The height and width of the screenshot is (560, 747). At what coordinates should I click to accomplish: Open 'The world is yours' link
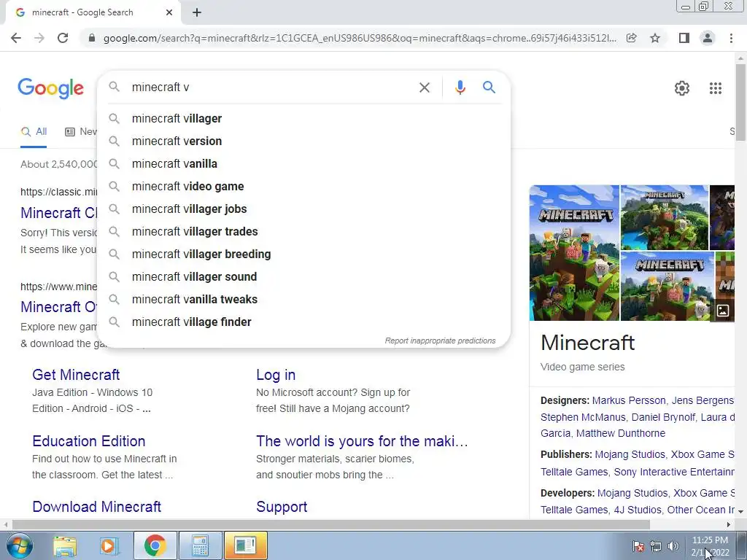(x=362, y=441)
